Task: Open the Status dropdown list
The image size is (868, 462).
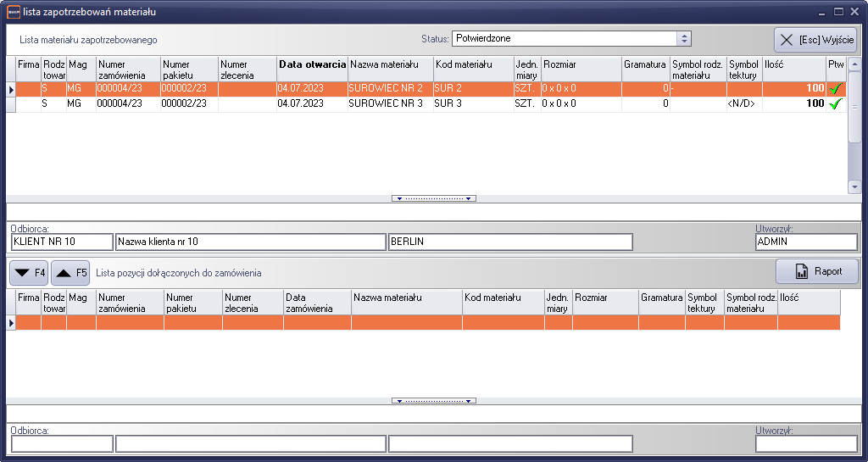Action: [684, 39]
